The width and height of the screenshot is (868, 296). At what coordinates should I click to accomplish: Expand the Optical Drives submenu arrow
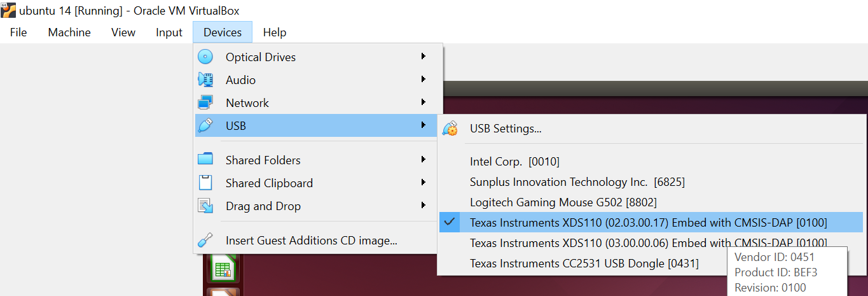click(424, 57)
